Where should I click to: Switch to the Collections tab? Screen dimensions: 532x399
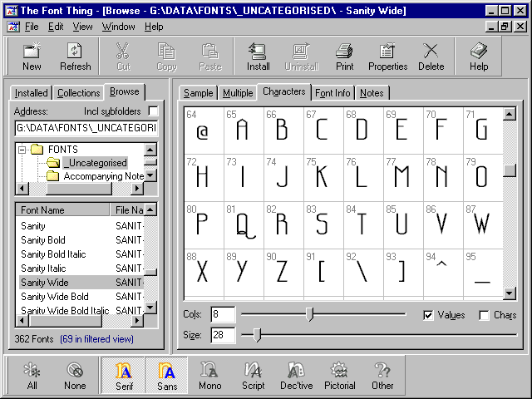click(x=79, y=93)
